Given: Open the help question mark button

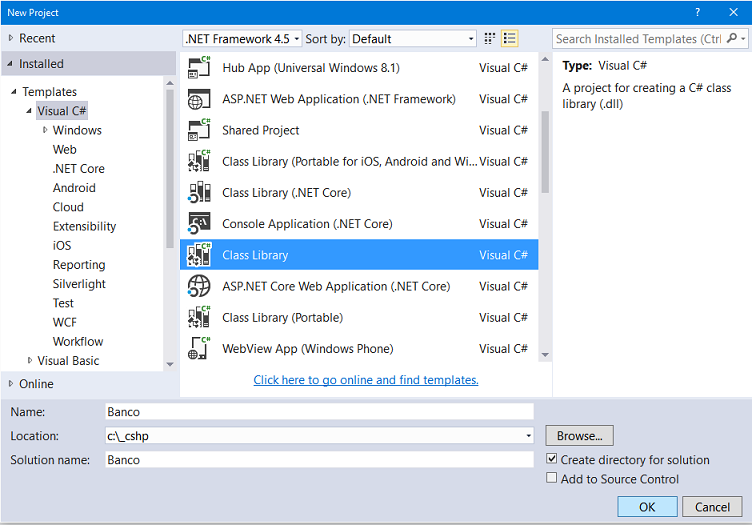Looking at the screenshot, I should pyautogui.click(x=697, y=12).
